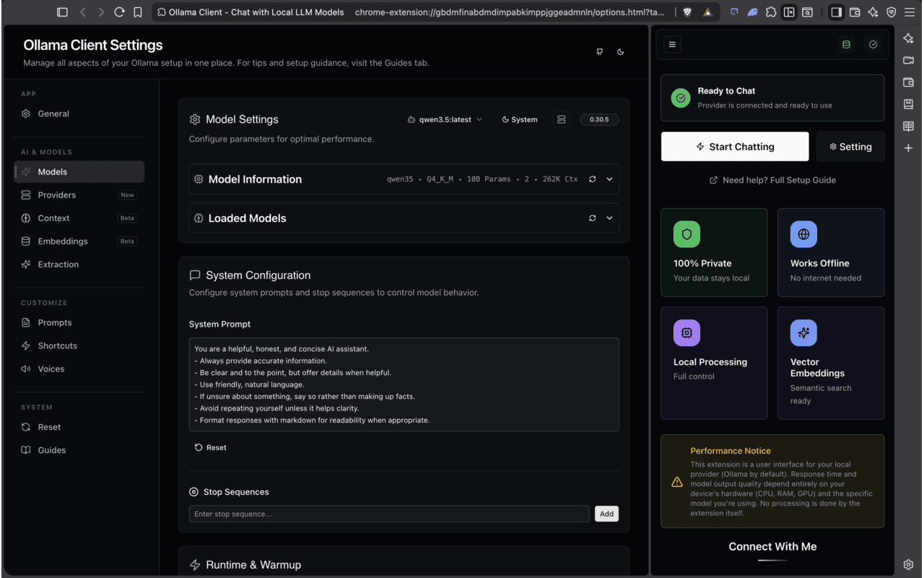Open sidebar settings gear at the strip bottom
Image resolution: width=924 pixels, height=578 pixels.
908,564
